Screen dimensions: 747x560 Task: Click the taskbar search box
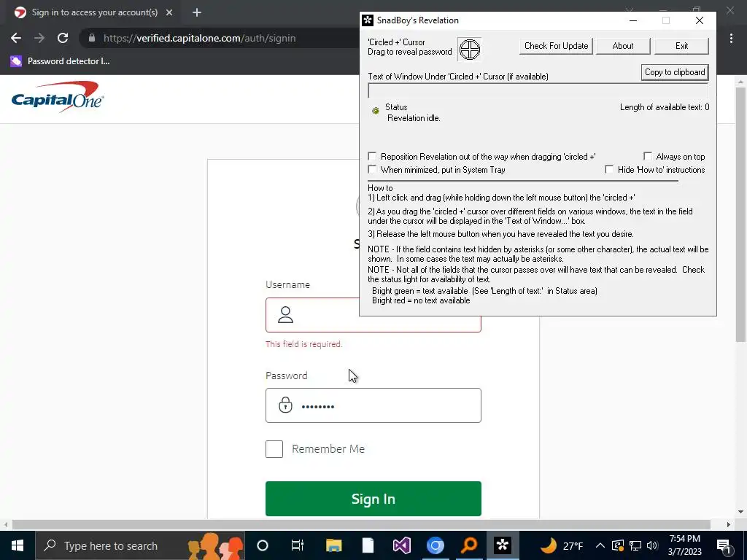coord(140,545)
